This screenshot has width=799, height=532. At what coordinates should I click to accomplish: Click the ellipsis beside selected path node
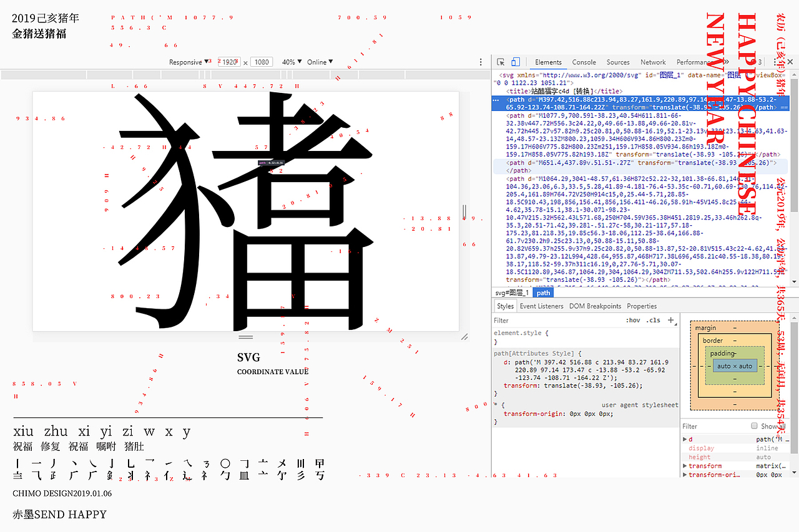[496, 100]
